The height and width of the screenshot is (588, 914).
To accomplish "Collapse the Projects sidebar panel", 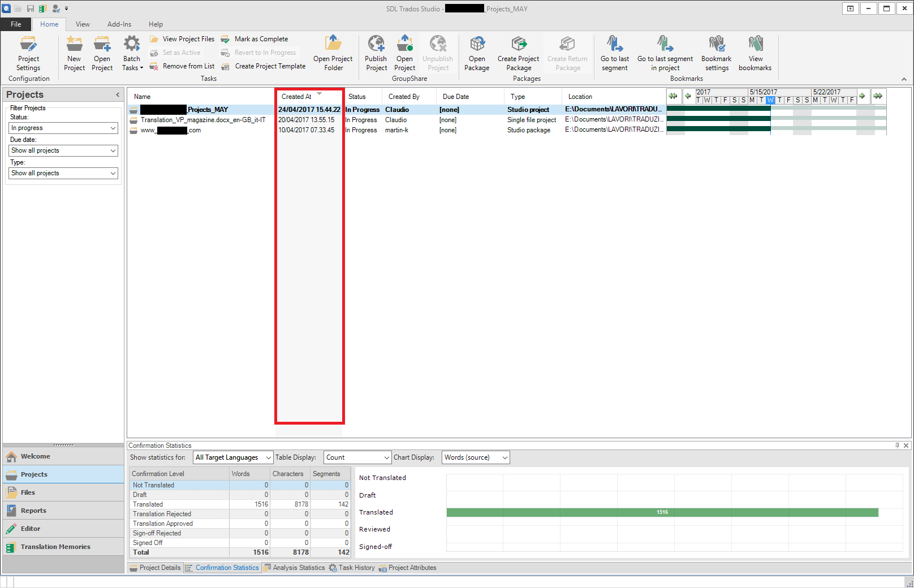I will click(x=118, y=94).
